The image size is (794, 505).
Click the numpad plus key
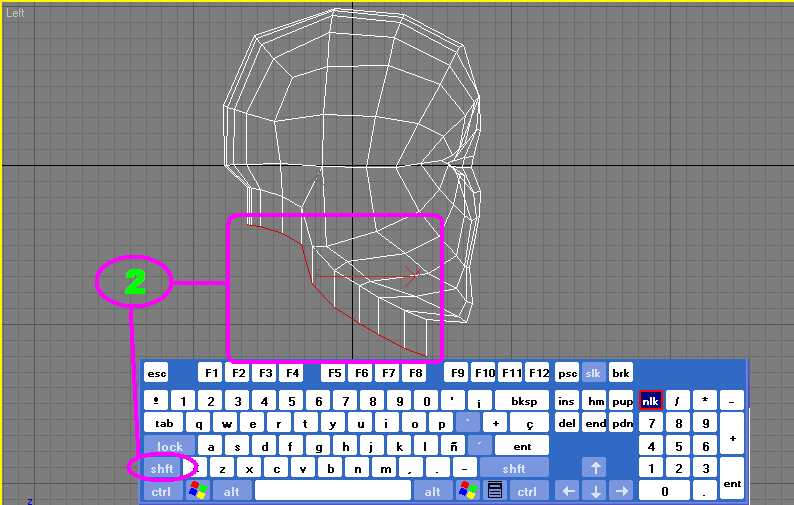[732, 434]
